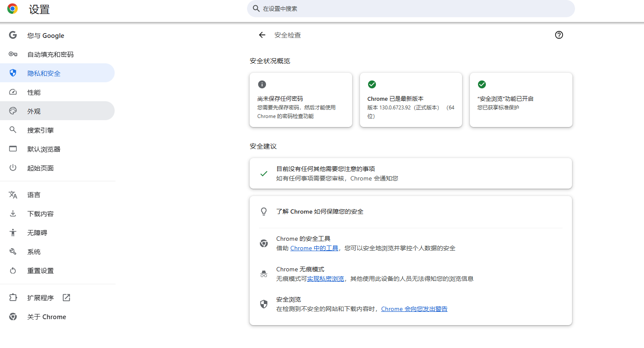The height and width of the screenshot is (348, 644).
Task: Follow the 实现私密浏览 link
Action: [x=325, y=279]
